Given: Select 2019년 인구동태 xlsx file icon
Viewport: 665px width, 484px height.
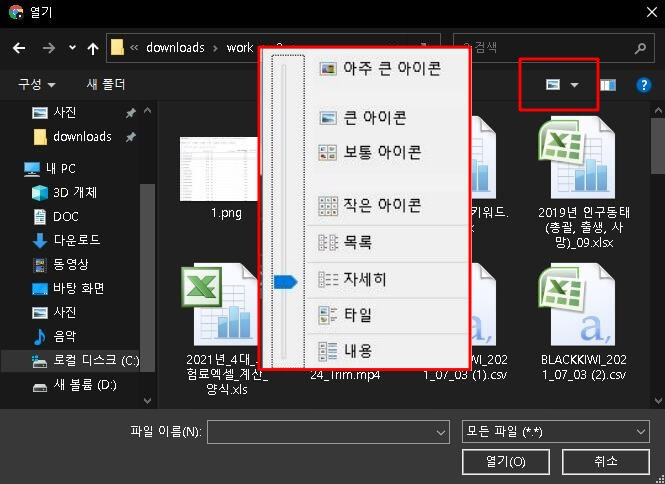Looking at the screenshot, I should tap(577, 158).
